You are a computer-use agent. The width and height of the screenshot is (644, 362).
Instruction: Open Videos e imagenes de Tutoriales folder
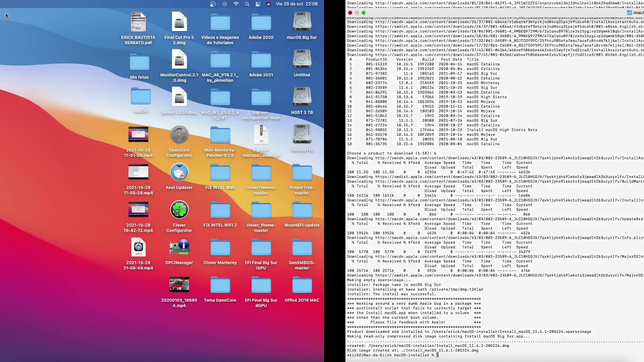tap(220, 23)
